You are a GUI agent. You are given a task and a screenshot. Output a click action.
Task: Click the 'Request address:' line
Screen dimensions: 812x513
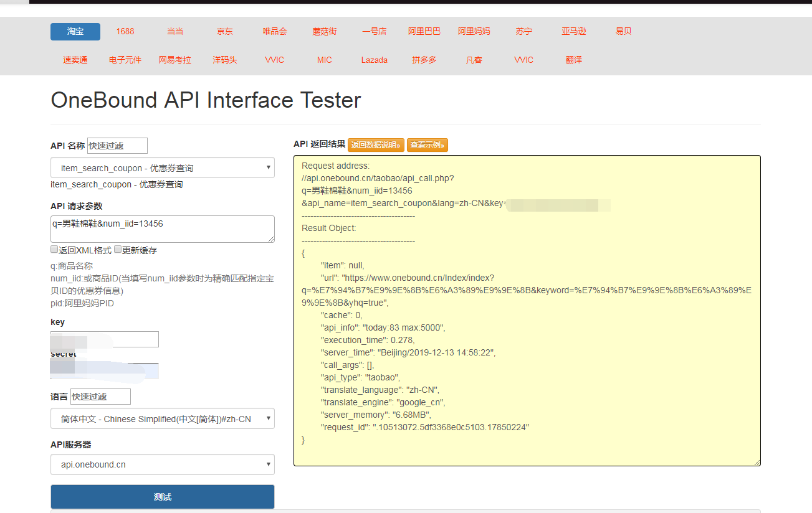(335, 166)
